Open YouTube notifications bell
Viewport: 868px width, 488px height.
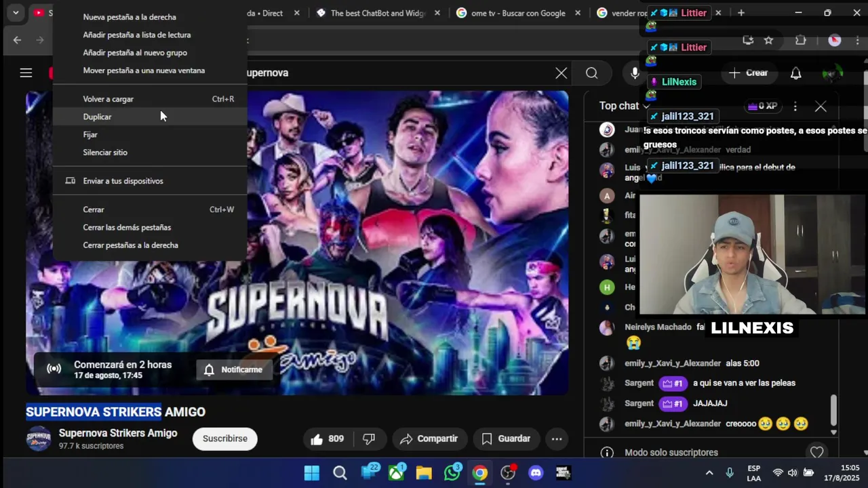click(x=795, y=73)
